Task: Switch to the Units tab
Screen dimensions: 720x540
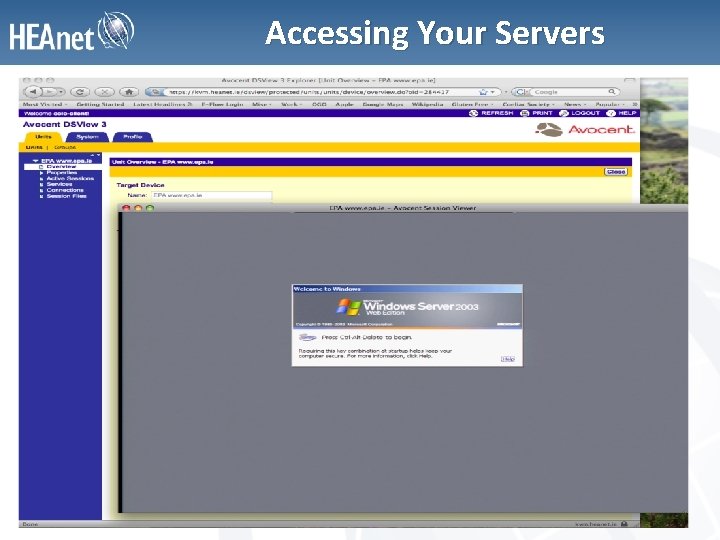Action: 43,137
